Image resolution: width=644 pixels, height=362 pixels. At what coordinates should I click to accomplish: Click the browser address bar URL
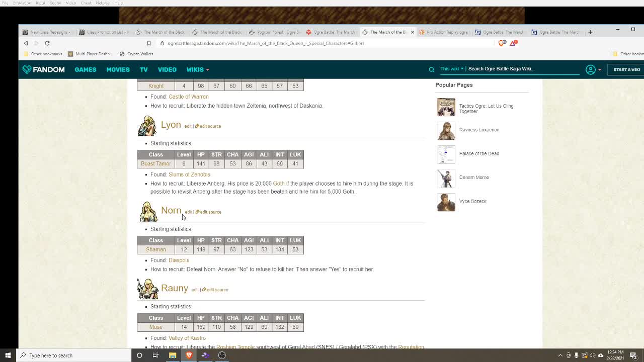(x=266, y=43)
